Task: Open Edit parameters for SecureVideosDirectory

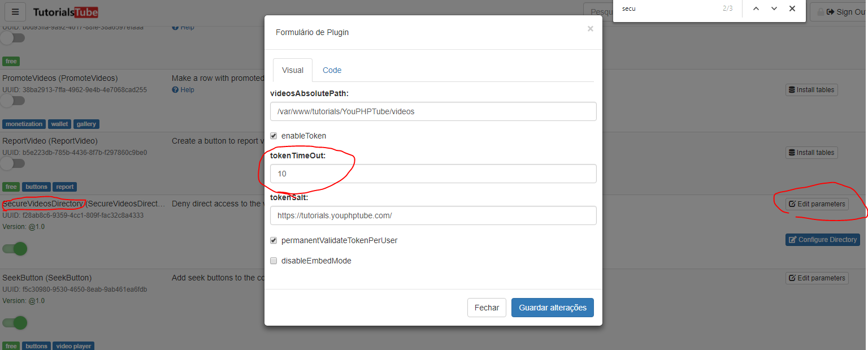Action: tap(817, 204)
